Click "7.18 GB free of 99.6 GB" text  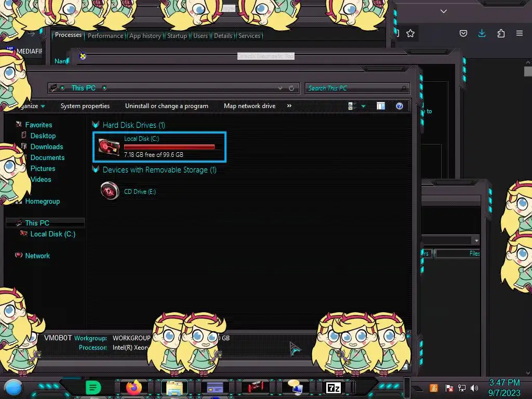tap(153, 155)
